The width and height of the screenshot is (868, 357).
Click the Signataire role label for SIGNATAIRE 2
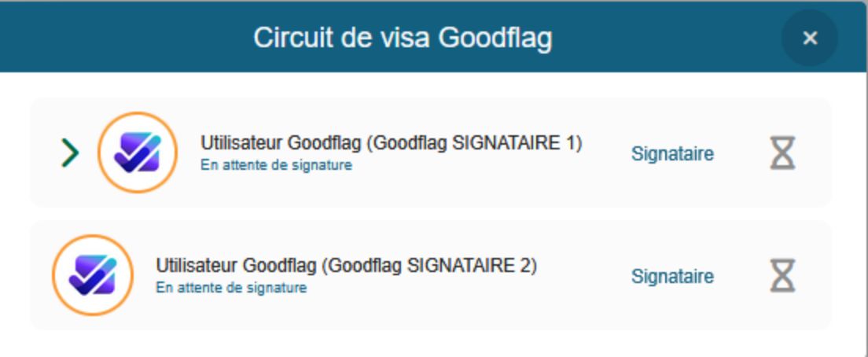[672, 276]
